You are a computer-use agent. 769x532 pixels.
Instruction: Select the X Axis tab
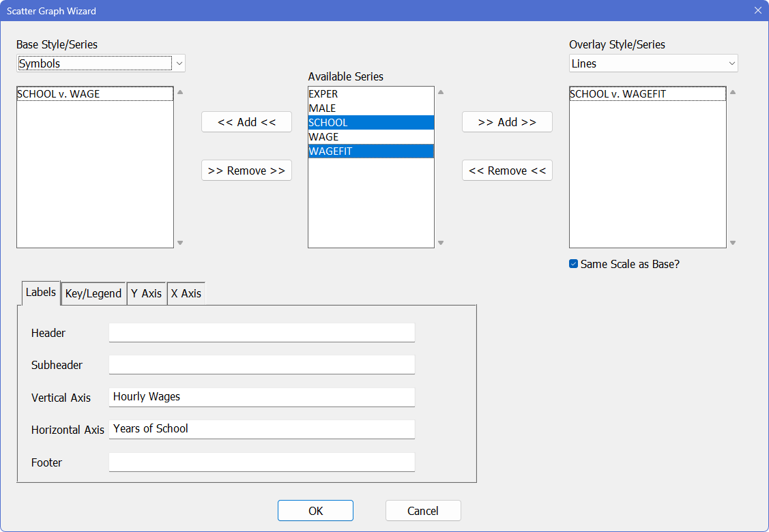[x=186, y=293]
